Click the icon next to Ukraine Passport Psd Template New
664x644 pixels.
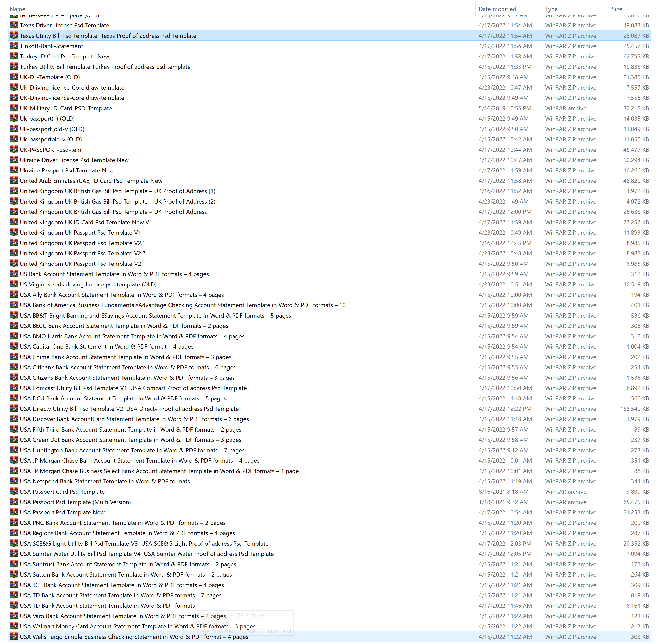coord(14,170)
